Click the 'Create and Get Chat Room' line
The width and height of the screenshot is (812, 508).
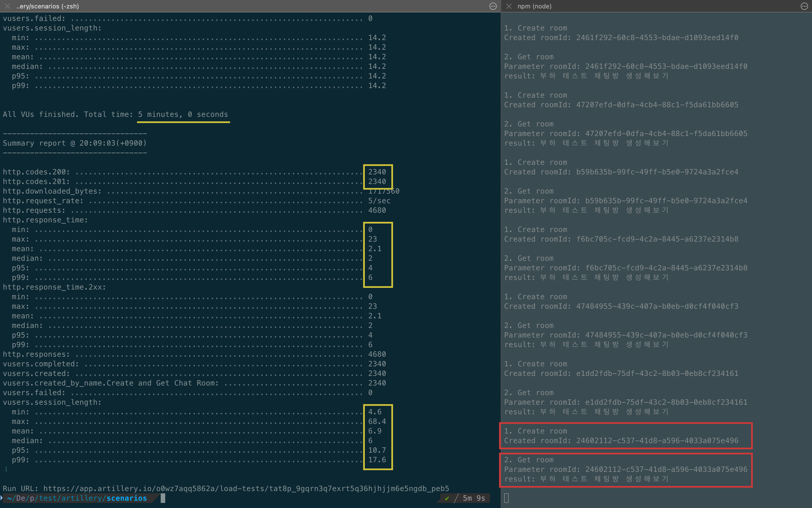(194, 383)
